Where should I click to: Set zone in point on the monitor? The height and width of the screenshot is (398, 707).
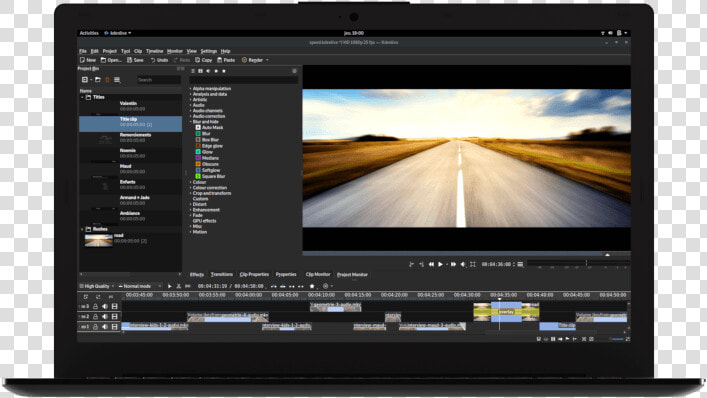(x=411, y=264)
